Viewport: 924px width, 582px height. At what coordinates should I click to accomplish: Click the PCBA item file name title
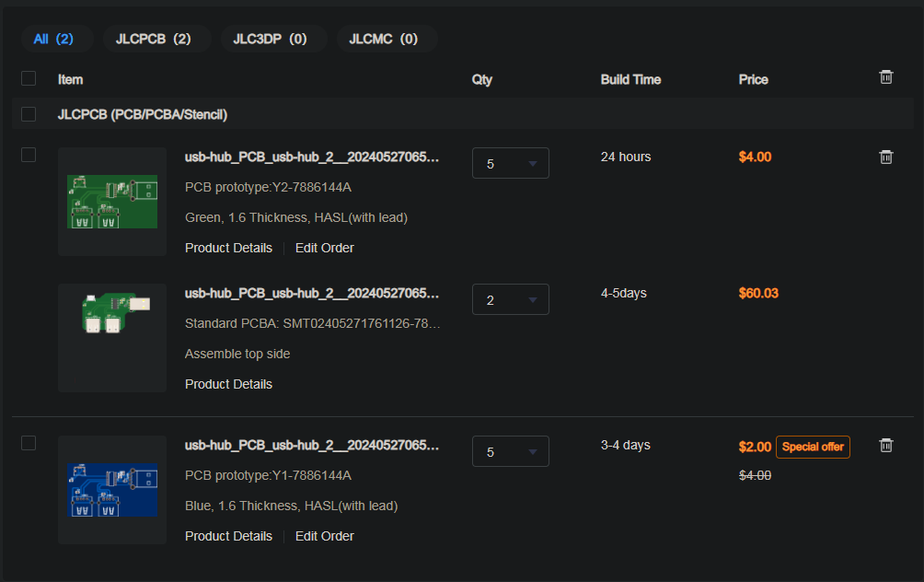[312, 293]
